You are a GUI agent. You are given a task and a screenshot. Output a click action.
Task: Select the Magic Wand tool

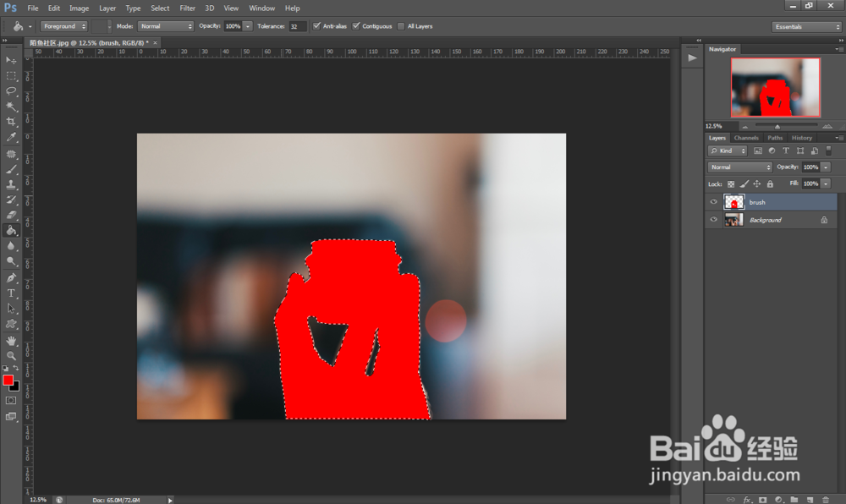11,107
